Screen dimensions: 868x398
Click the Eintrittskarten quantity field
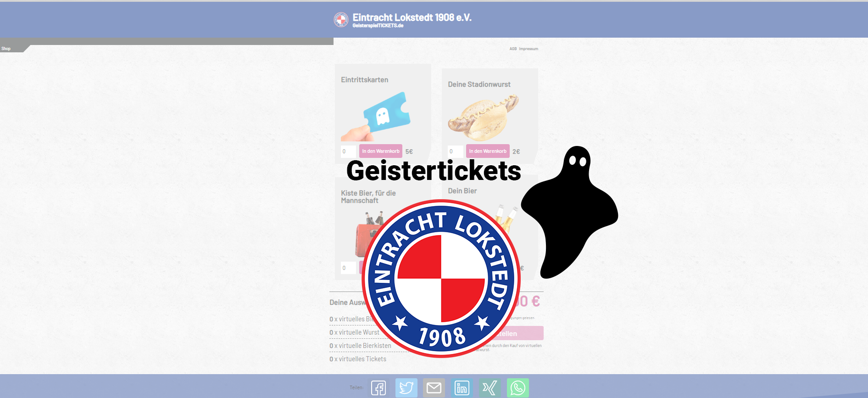coord(348,151)
